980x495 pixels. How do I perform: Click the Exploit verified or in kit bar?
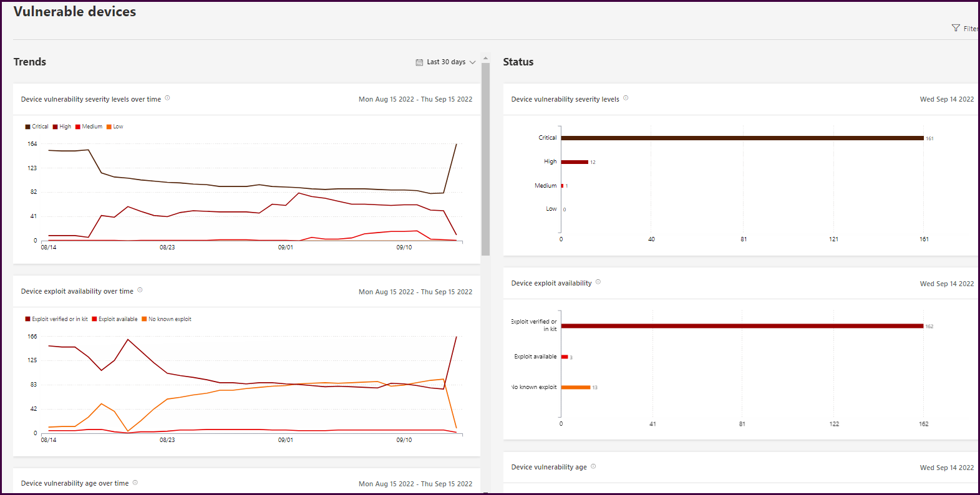coord(742,326)
